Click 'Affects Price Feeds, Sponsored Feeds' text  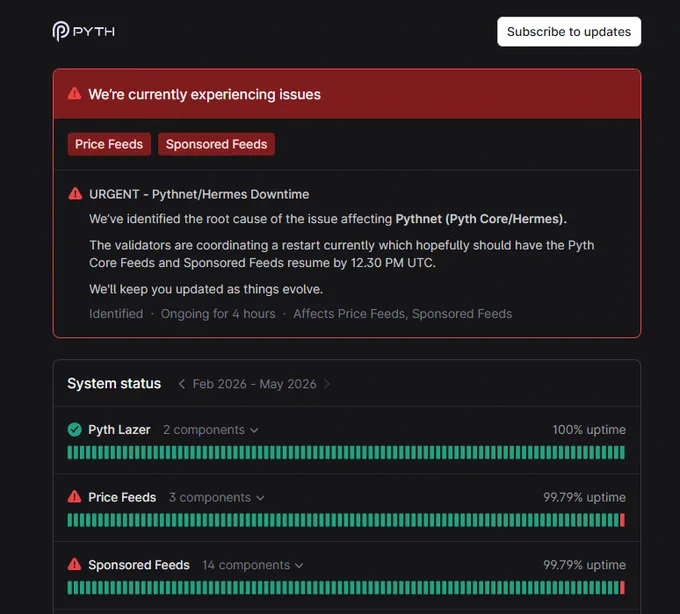click(402, 314)
